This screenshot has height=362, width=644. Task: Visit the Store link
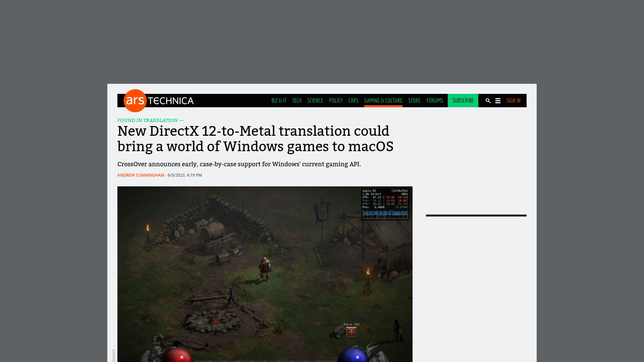pyautogui.click(x=414, y=101)
